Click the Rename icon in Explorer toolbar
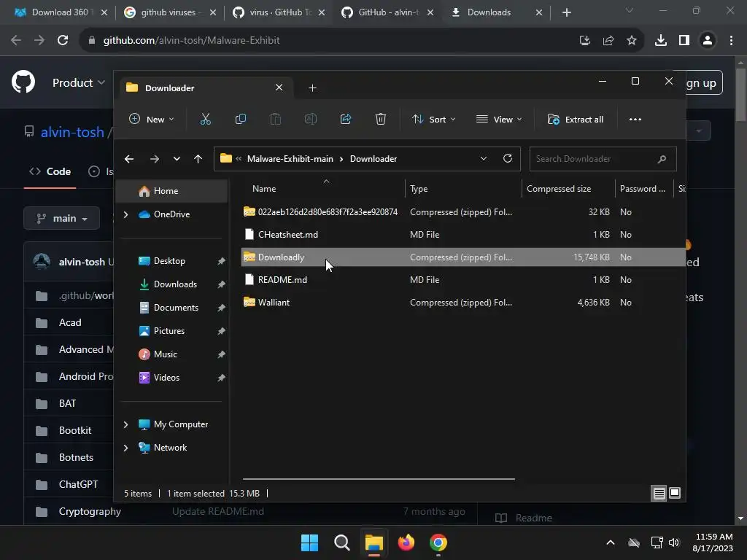Viewport: 747px width, 560px height. click(311, 119)
